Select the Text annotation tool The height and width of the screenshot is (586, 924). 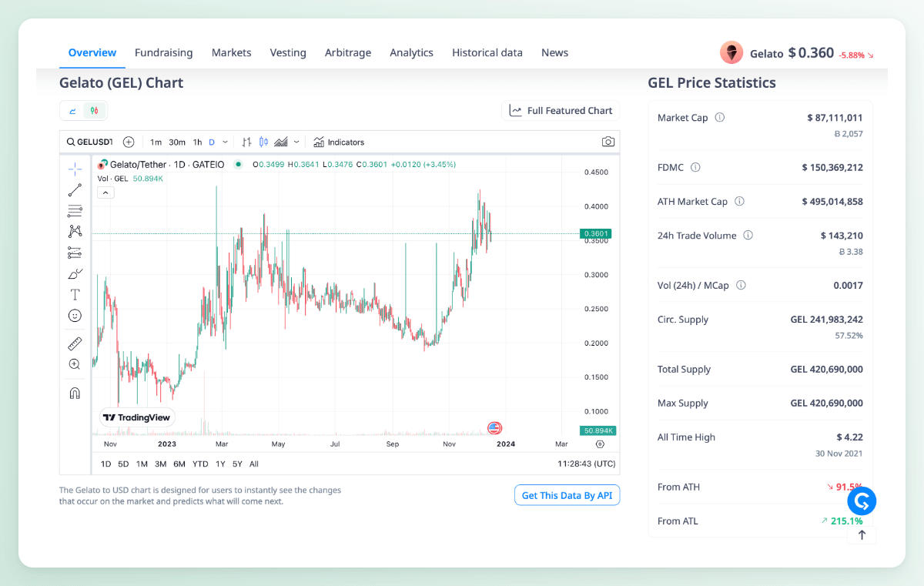pyautogui.click(x=75, y=294)
